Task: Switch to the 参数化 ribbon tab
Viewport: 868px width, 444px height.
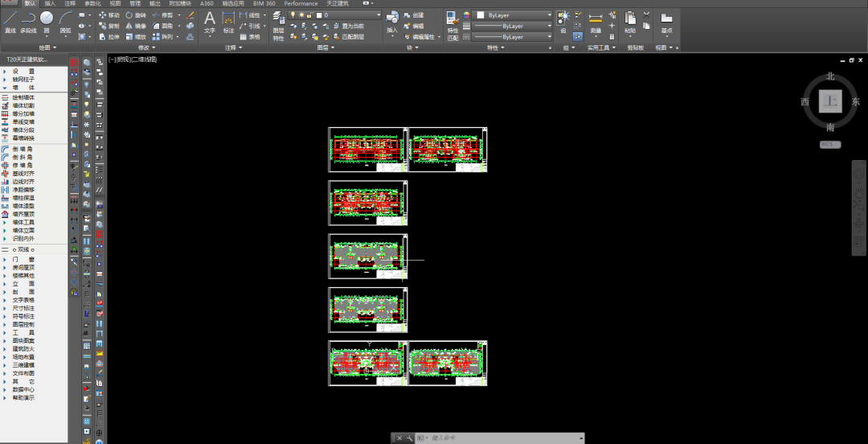Action: [92, 3]
